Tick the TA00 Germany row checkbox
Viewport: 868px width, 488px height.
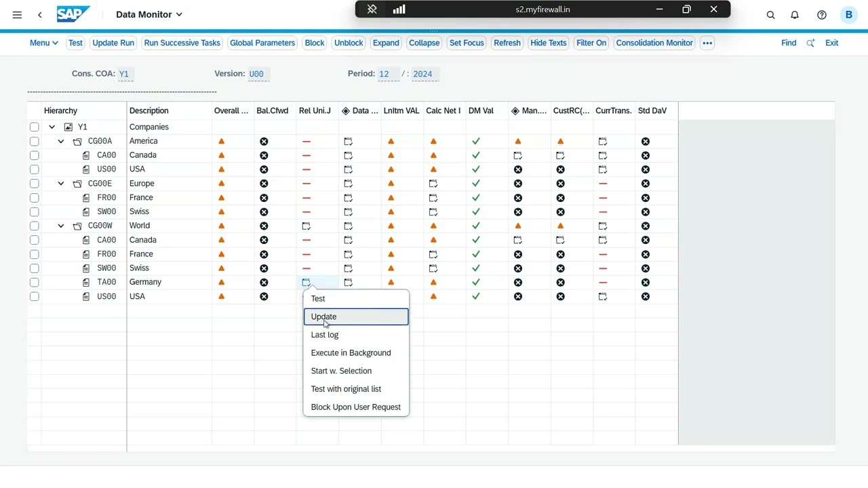pyautogui.click(x=35, y=282)
